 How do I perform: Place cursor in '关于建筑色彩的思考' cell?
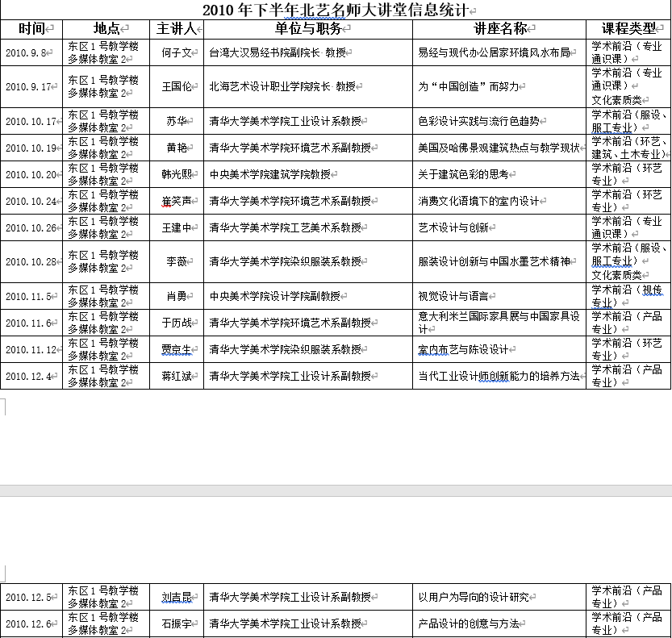click(x=463, y=174)
